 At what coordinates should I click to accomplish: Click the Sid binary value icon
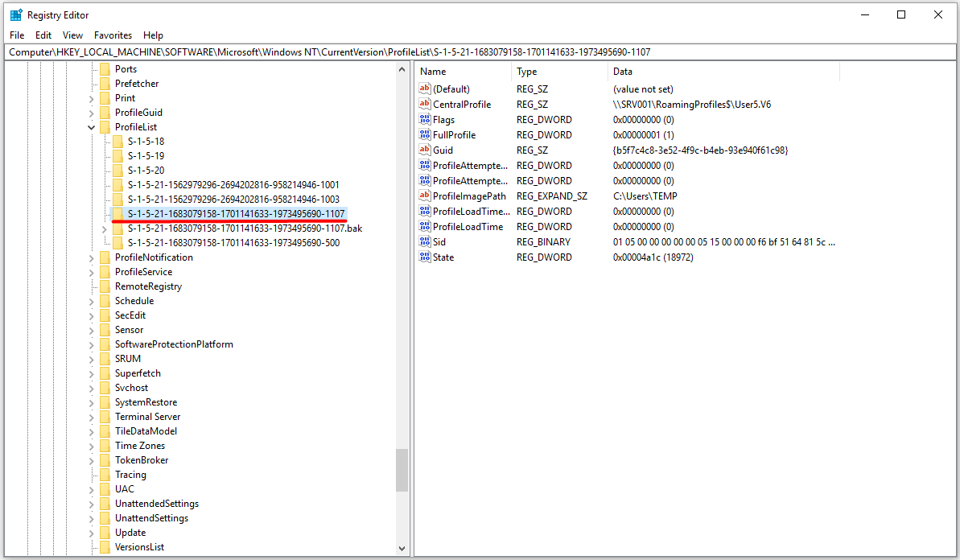424,241
